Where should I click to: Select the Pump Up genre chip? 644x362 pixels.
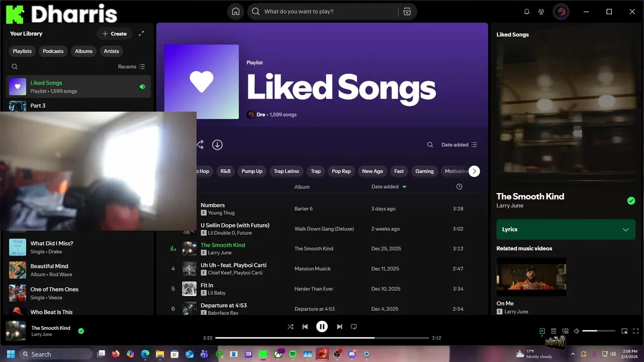click(x=252, y=171)
